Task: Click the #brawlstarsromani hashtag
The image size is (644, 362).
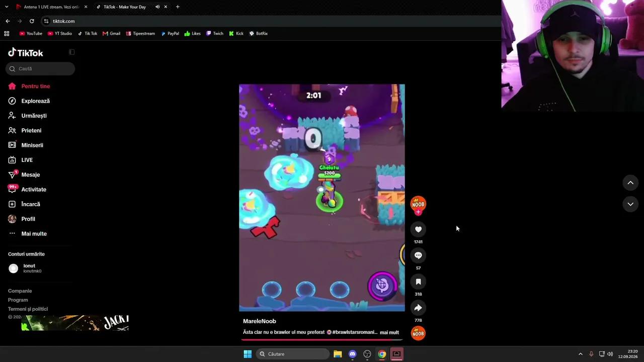Action: [x=355, y=332]
